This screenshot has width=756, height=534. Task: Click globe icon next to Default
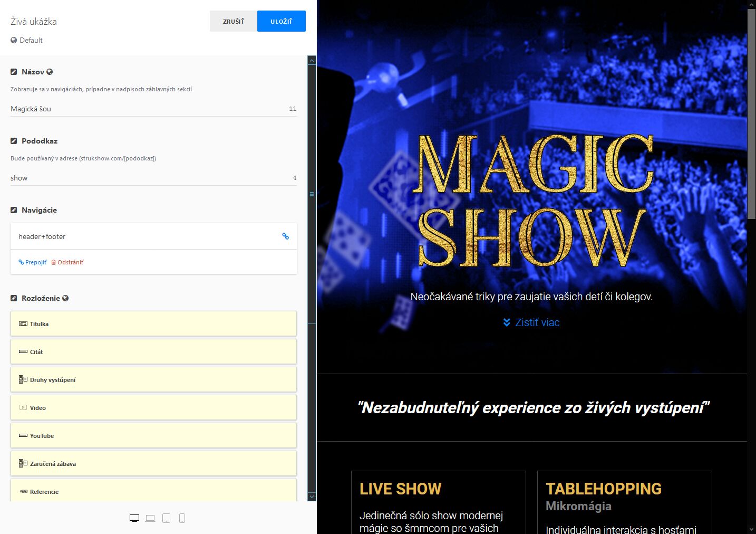pos(14,40)
